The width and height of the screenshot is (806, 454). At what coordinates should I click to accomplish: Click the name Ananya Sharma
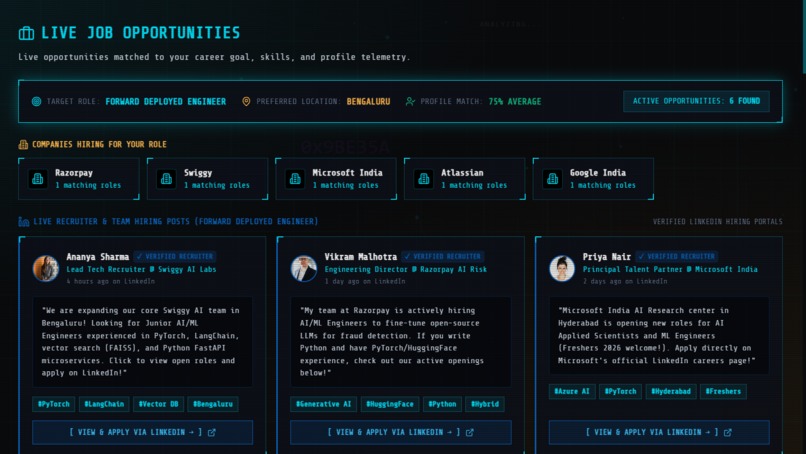point(98,257)
